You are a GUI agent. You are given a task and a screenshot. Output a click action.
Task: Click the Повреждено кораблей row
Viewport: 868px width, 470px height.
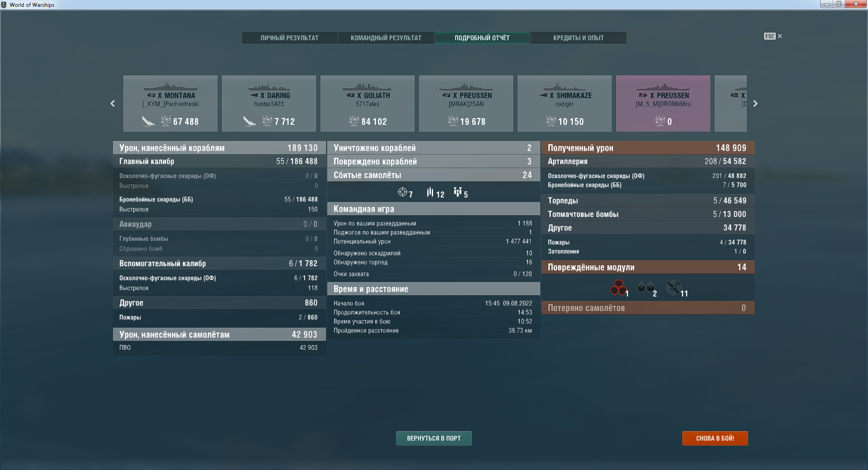pos(434,161)
